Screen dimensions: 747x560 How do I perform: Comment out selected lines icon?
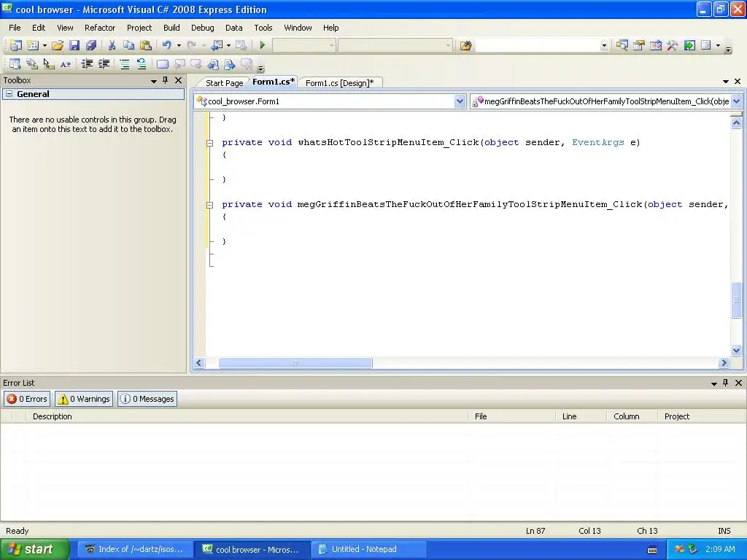[x=125, y=64]
